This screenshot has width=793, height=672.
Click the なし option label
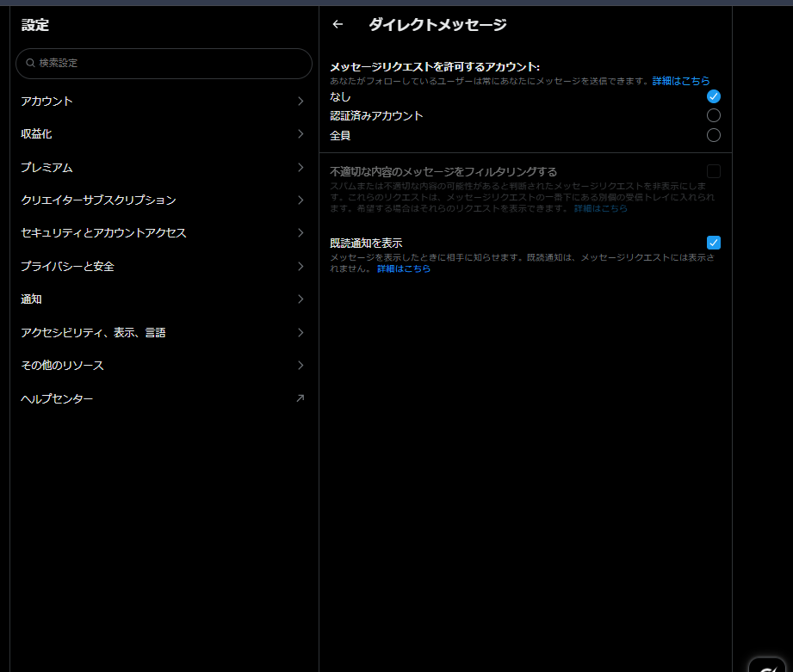tap(340, 96)
